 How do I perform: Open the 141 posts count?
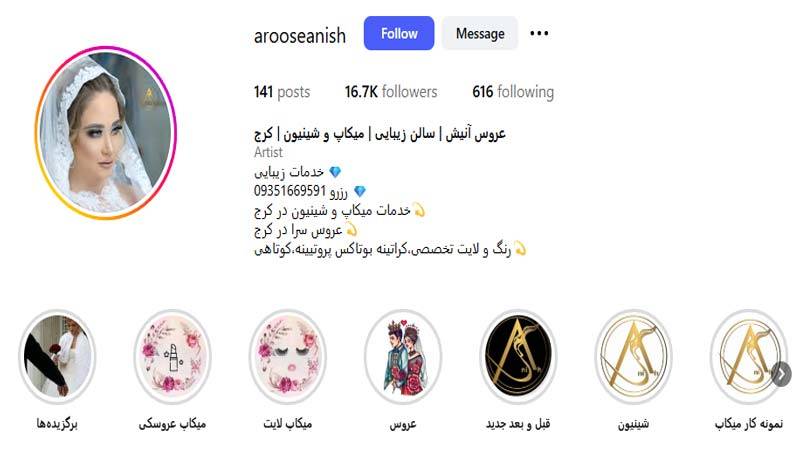pos(282,92)
